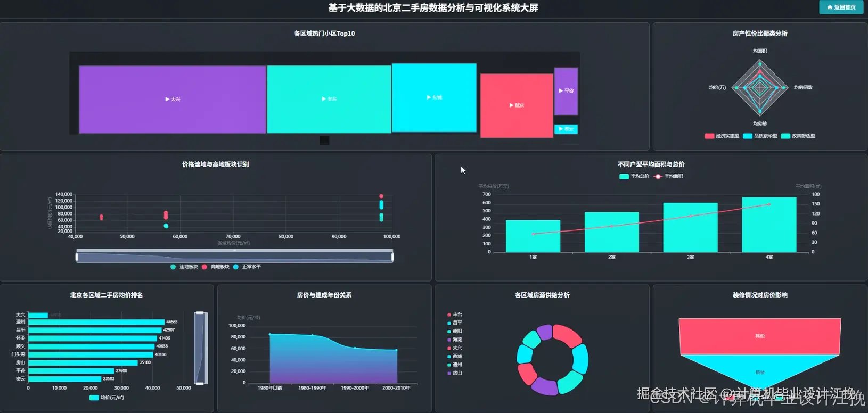Expand the teal 丰台 treemap block
Screen dimensions: 868x413
point(329,99)
